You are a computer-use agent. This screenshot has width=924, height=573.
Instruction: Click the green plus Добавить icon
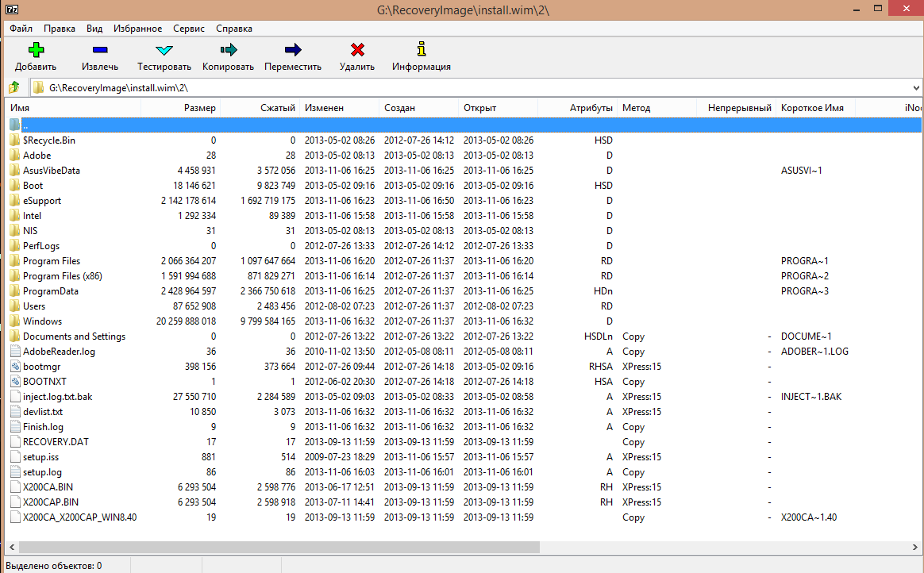[36, 49]
